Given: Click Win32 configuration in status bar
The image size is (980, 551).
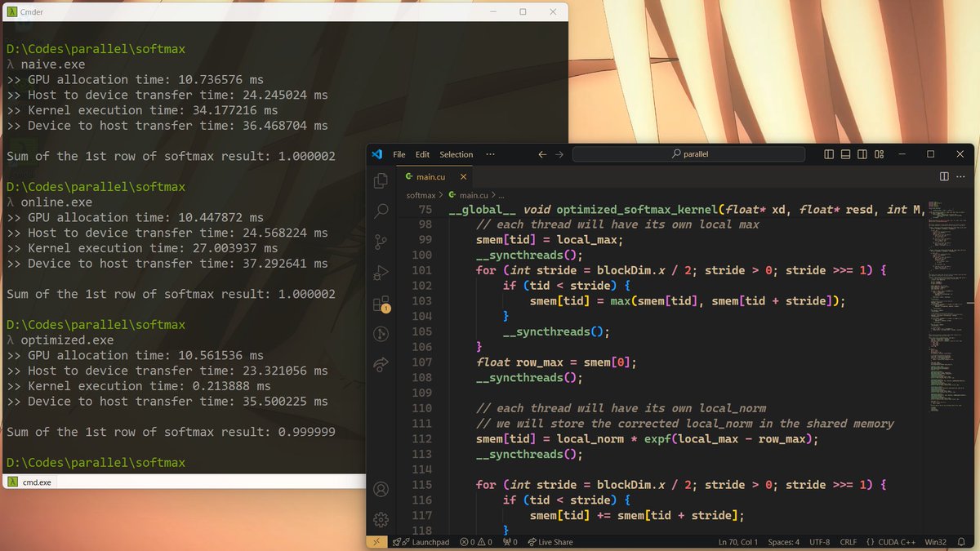Looking at the screenshot, I should pos(936,542).
